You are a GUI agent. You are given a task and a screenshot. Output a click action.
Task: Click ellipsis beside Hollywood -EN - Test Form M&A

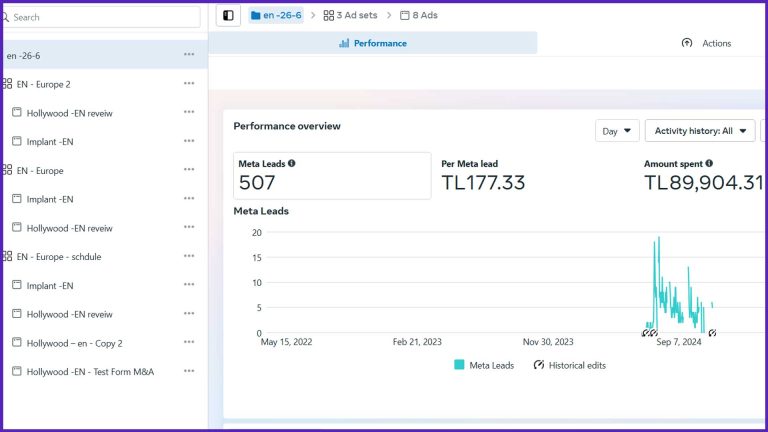point(188,371)
